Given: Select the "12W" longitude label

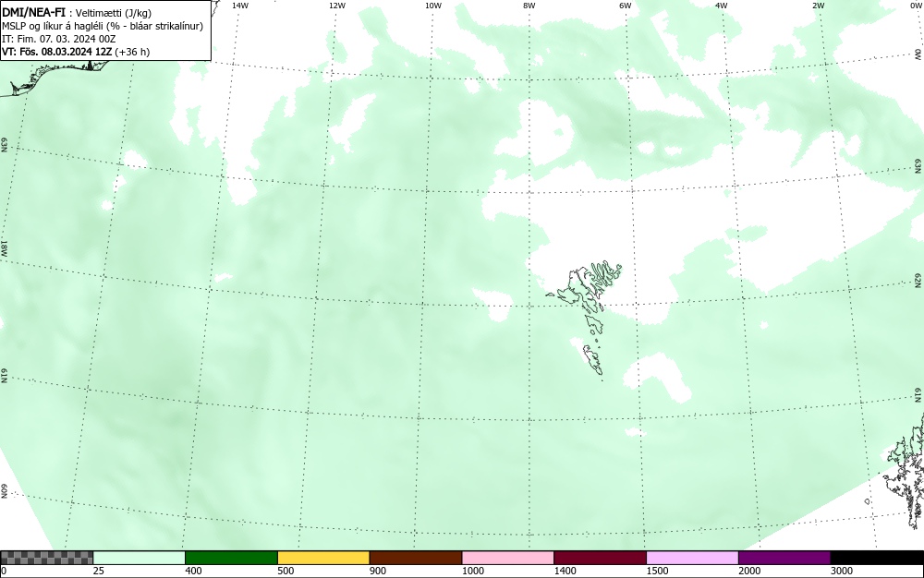Looking at the screenshot, I should tap(336, 6).
